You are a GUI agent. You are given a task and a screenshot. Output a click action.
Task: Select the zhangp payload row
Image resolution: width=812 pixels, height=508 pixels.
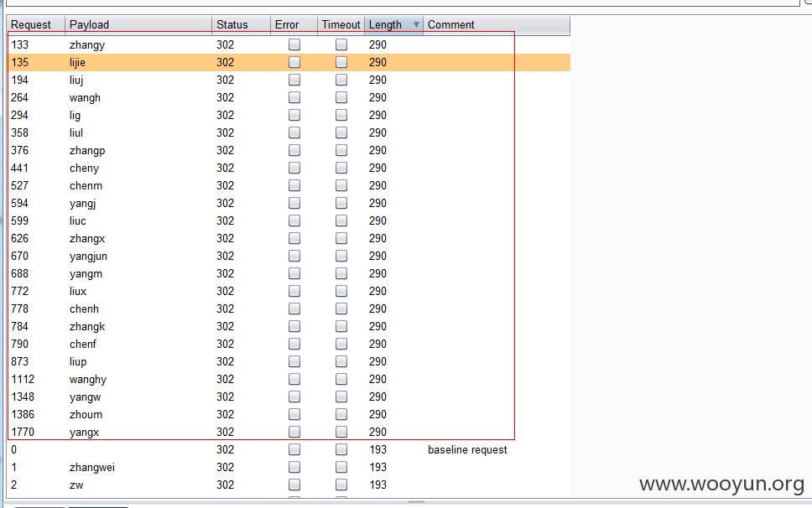289,150
